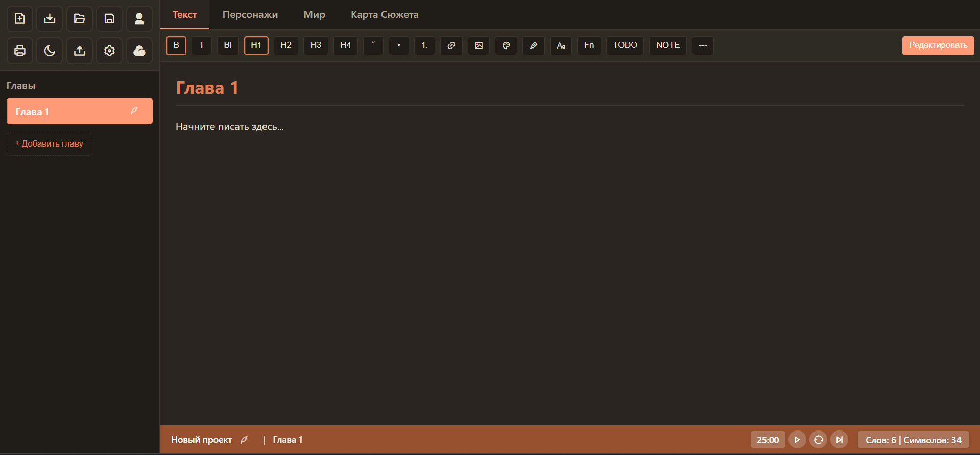Apply highlighter marker tool
The height and width of the screenshot is (455, 980).
point(534,45)
